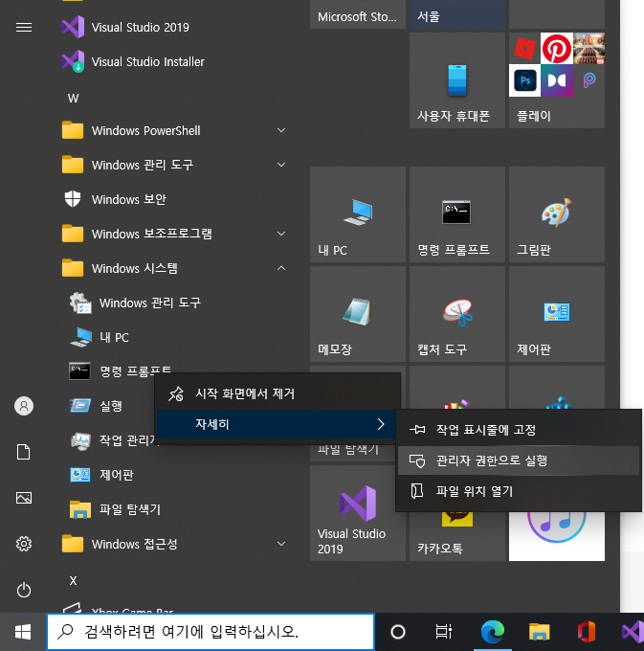Open the iTunes music tile
Viewport: 644px width, 651px height.
tap(557, 536)
